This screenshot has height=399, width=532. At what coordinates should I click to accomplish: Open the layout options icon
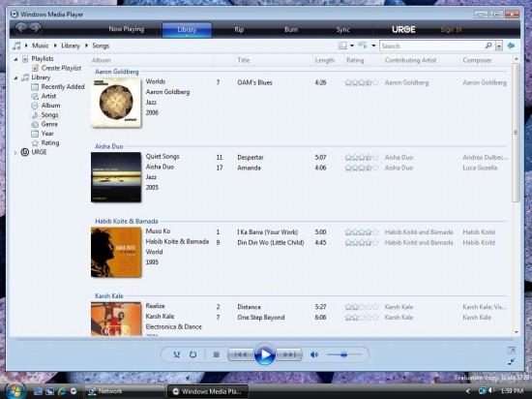(x=342, y=46)
